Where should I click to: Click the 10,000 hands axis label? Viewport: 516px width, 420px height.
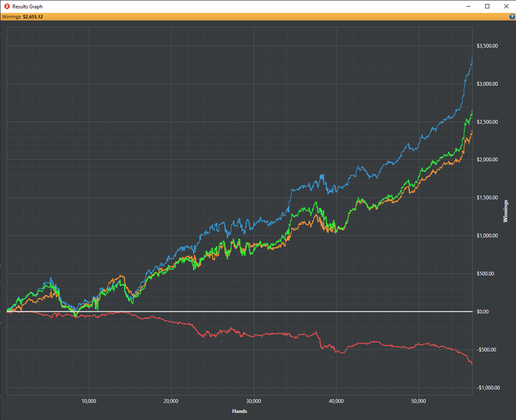point(89,402)
